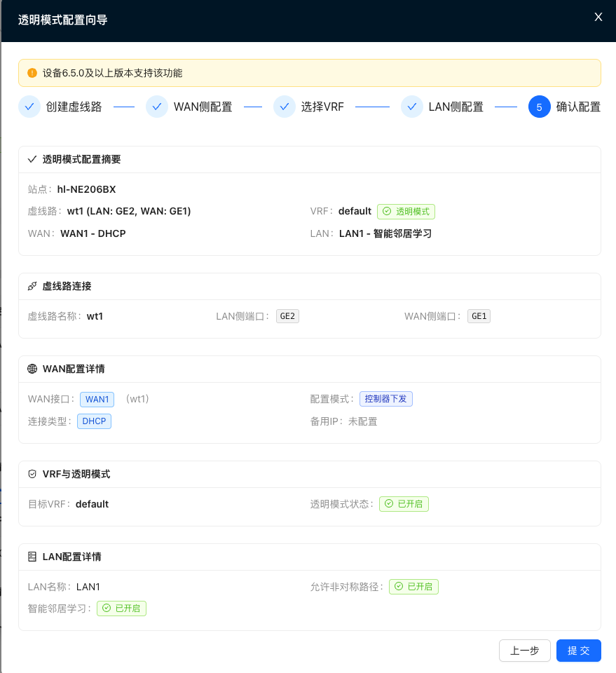Click the globe icon beside WAN配置详情
The width and height of the screenshot is (616, 673).
click(32, 369)
